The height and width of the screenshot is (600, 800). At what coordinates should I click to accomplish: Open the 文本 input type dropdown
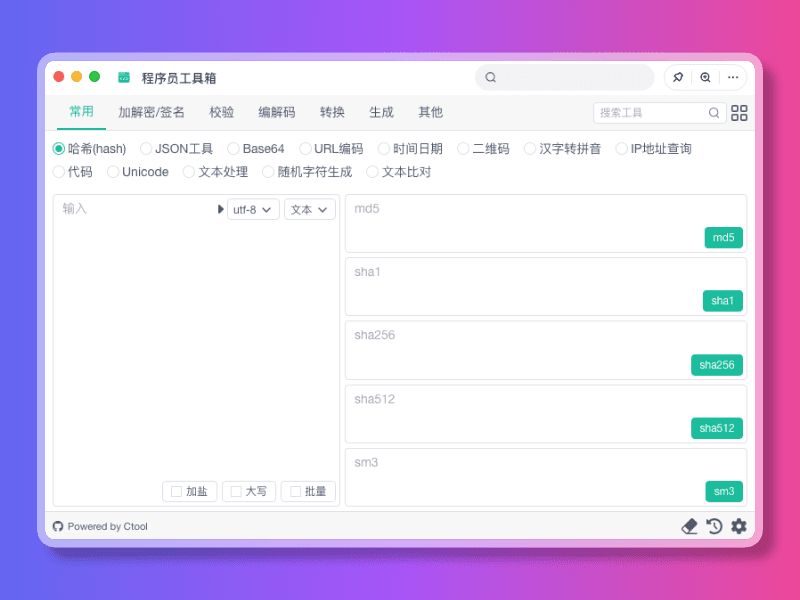[x=308, y=209]
